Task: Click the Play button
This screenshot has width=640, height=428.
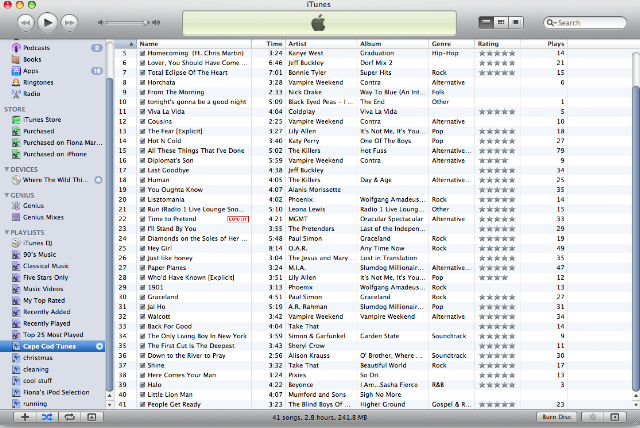Action: 47,22
